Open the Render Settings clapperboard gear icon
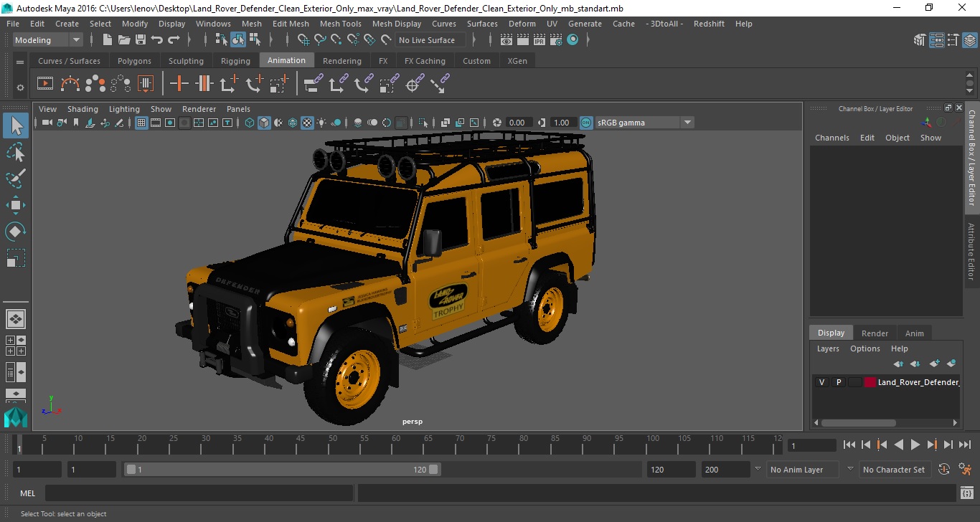Viewport: 980px width, 522px height. coord(556,40)
